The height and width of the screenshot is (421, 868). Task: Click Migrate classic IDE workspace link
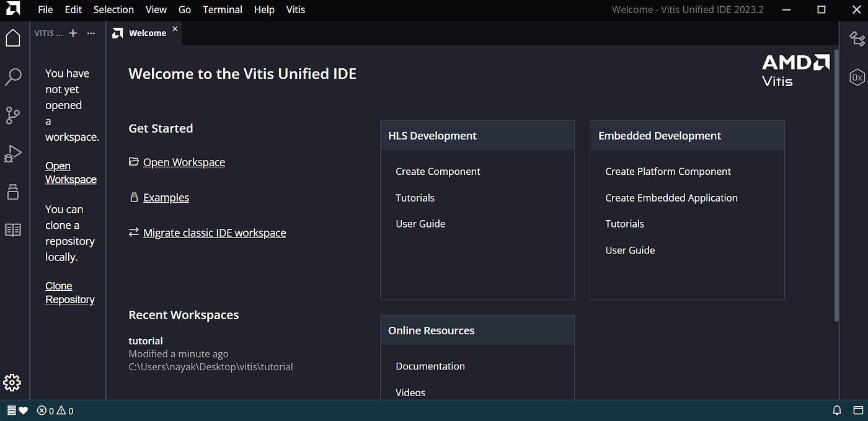[x=215, y=233]
